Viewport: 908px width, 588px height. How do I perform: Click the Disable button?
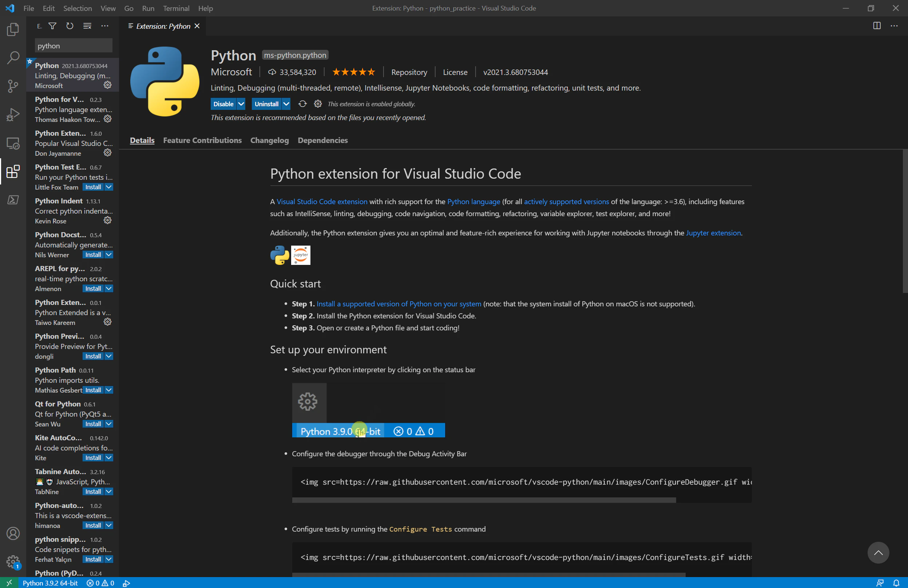point(223,104)
